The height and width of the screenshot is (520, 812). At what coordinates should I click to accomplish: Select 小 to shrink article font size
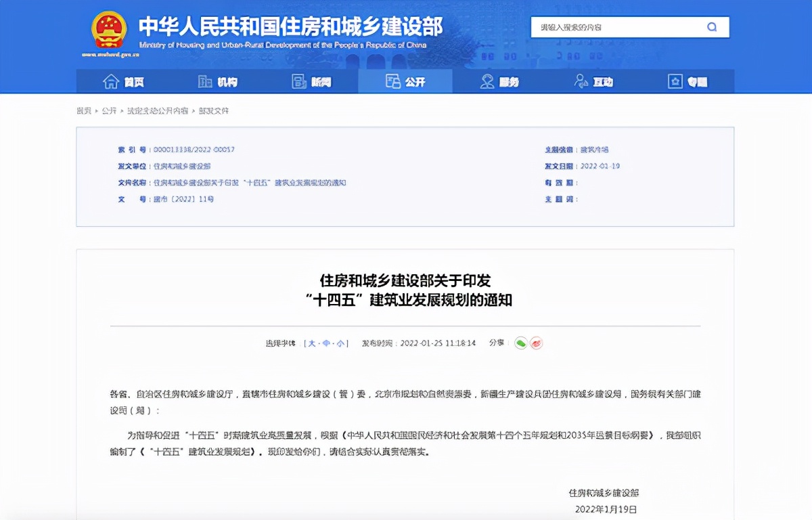click(341, 343)
